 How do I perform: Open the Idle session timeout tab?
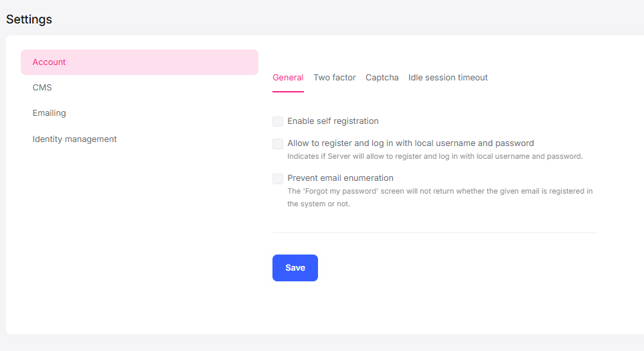point(448,78)
